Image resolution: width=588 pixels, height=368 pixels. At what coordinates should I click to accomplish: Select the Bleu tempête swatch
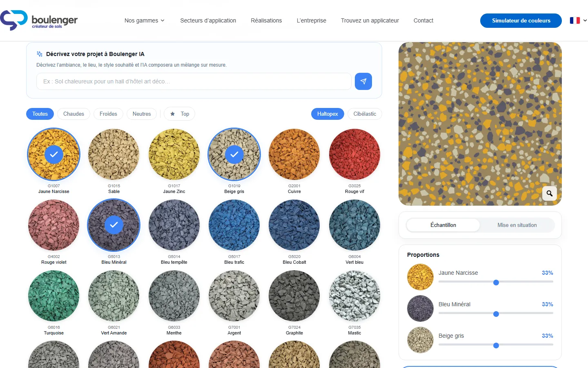(x=174, y=225)
